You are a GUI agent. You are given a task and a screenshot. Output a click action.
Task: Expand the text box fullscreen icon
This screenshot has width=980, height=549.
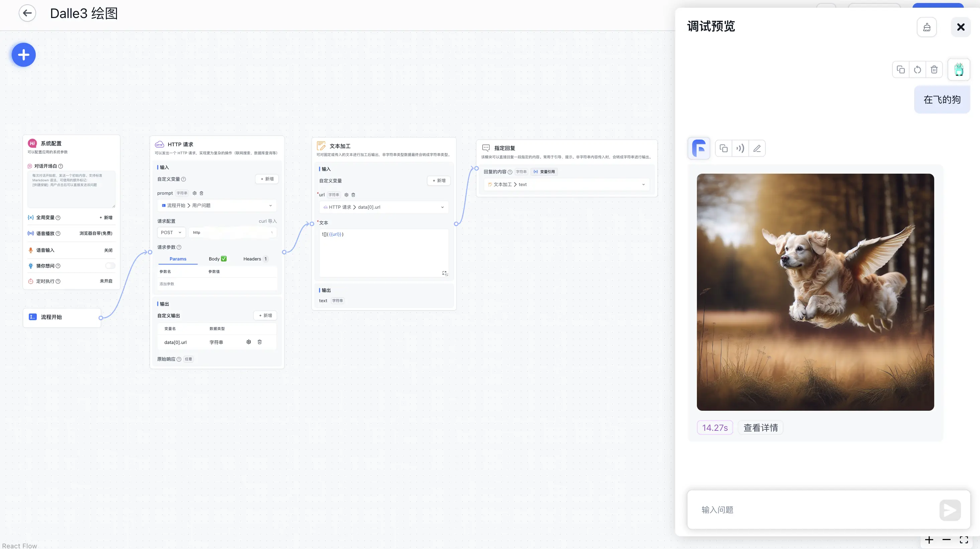444,273
